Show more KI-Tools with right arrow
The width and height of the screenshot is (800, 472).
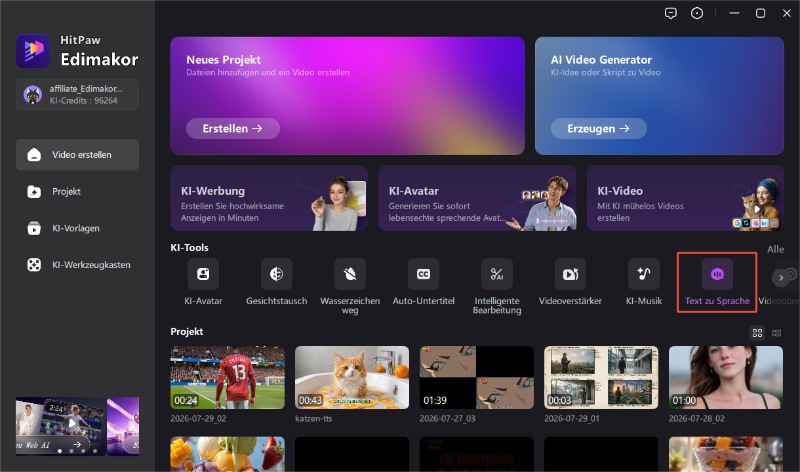click(781, 278)
